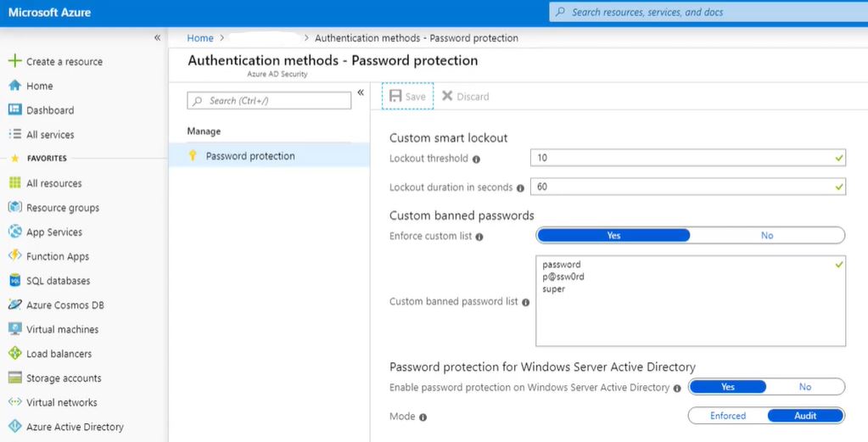This screenshot has width=868, height=442.
Task: Select Password protection in Manage menu
Action: pyautogui.click(x=250, y=156)
